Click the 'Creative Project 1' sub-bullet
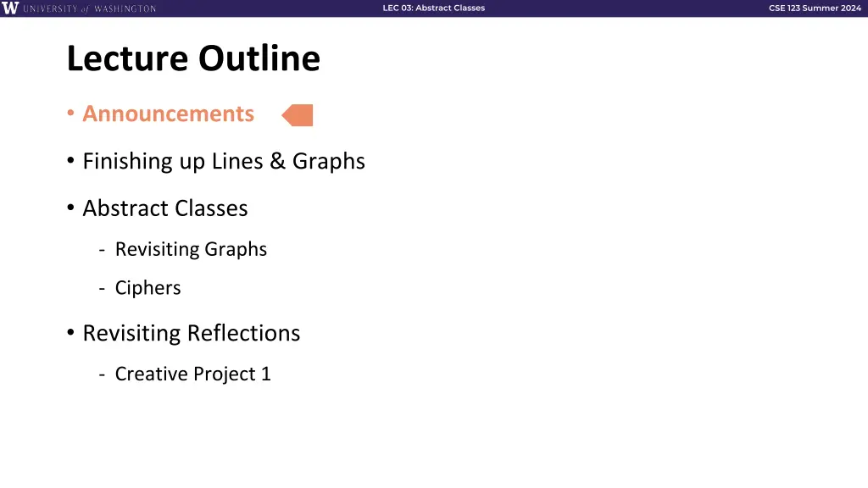The image size is (868, 488). click(192, 374)
